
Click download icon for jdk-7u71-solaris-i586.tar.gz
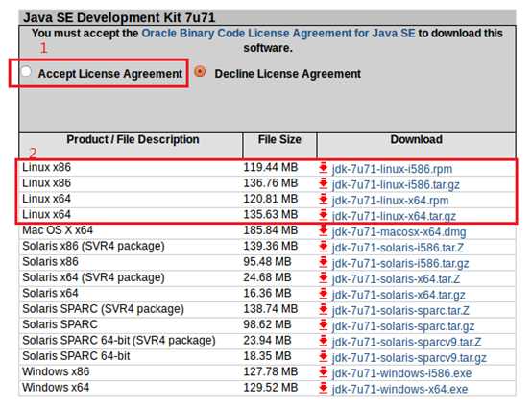point(323,262)
